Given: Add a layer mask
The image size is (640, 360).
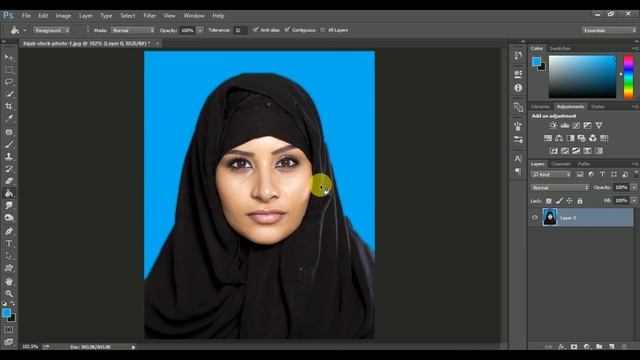Looking at the screenshot, I should pyautogui.click(x=574, y=347).
